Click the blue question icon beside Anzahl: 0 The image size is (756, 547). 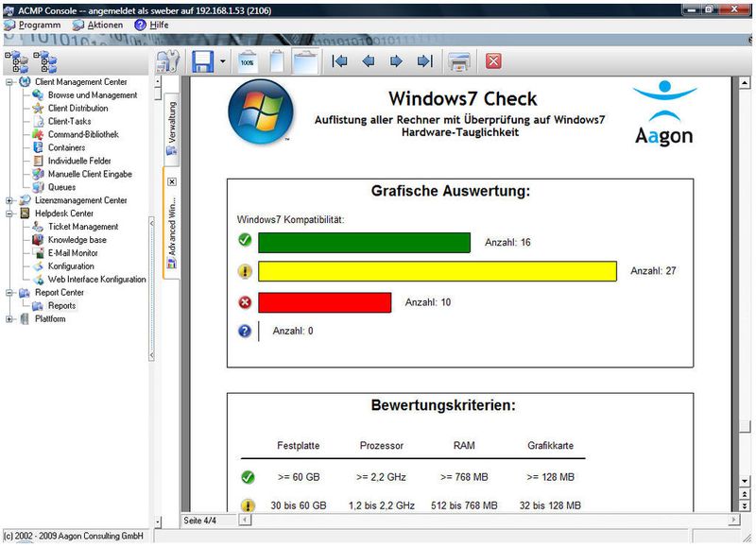click(x=245, y=331)
